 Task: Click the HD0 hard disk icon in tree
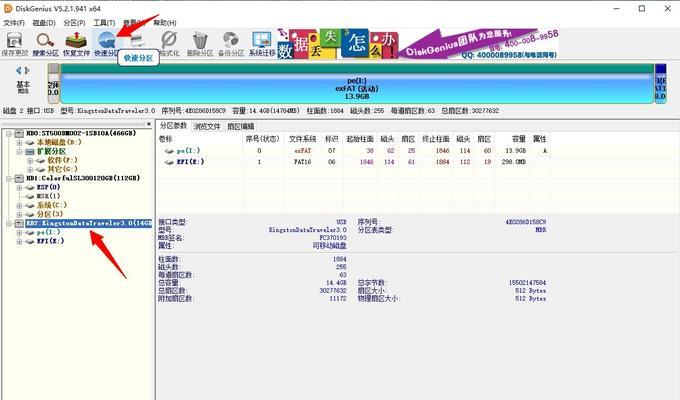pos(19,133)
